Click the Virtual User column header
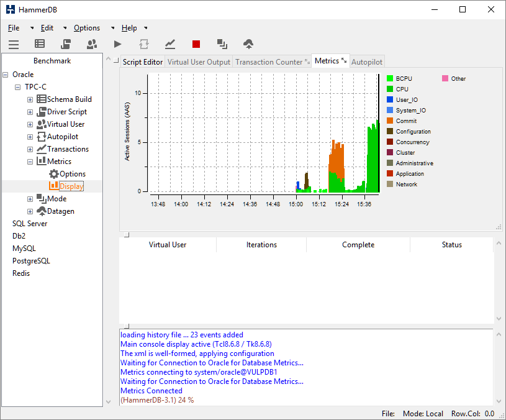The image size is (506, 420). tap(168, 245)
